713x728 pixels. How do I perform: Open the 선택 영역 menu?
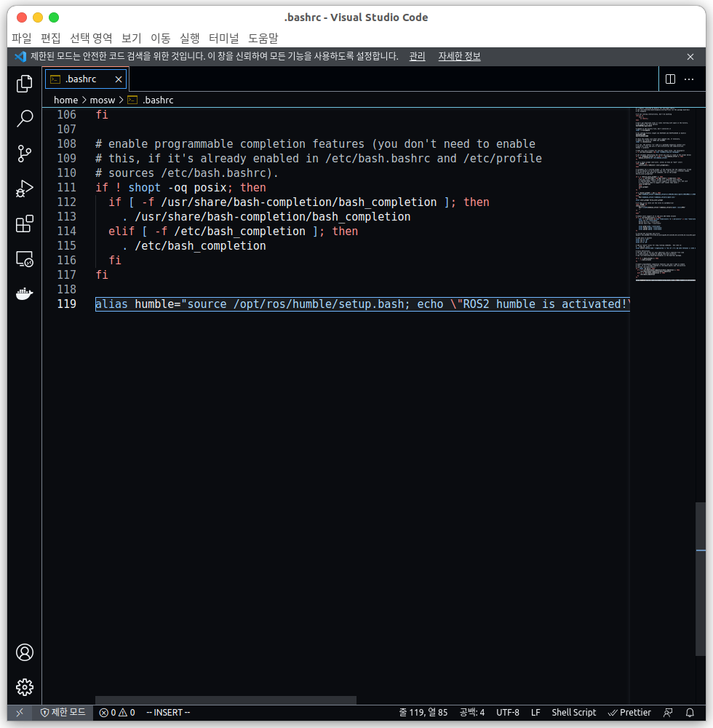pos(91,38)
